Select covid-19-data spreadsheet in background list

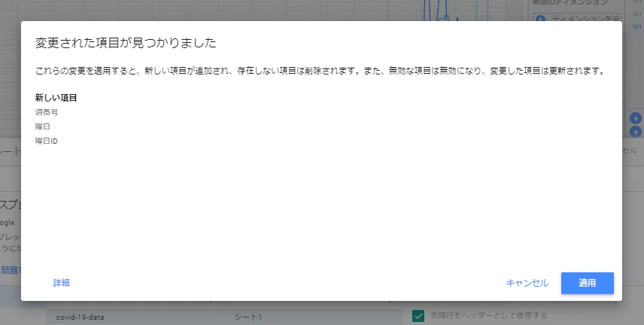coord(80,317)
